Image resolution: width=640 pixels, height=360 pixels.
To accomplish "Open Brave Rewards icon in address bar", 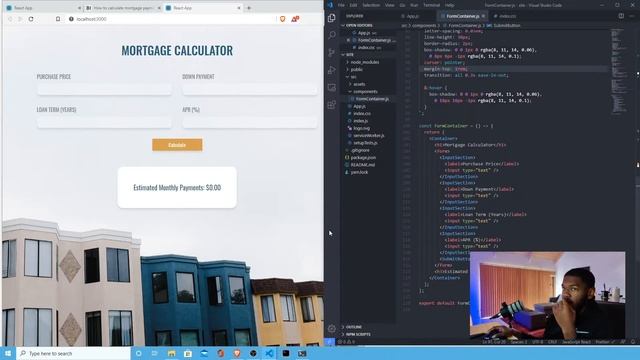I will 295,19.
